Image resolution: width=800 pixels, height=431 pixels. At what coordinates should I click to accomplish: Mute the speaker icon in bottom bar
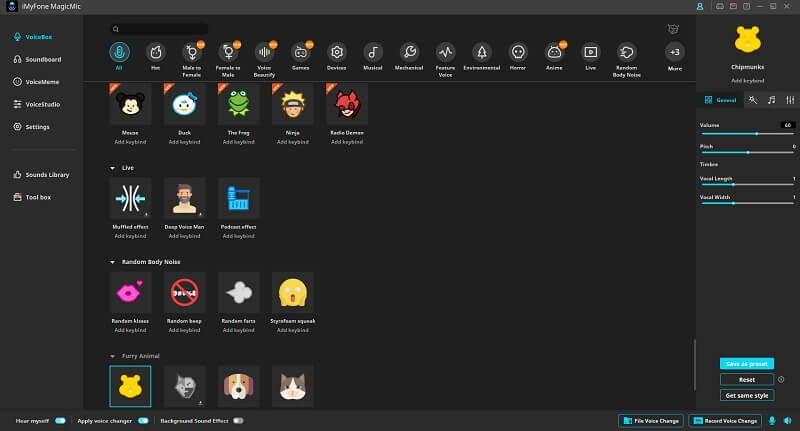788,421
